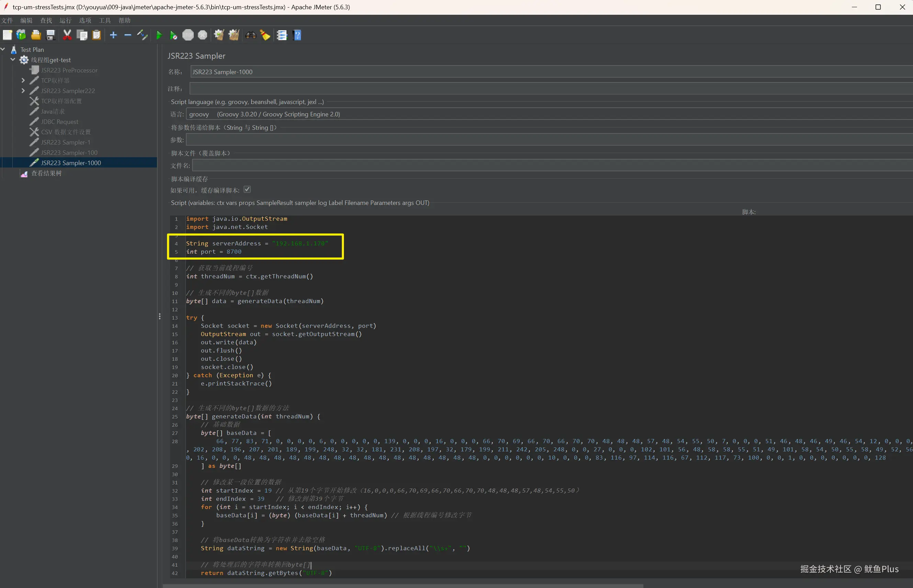Click the Cut scissors icon
The image size is (913, 588).
pos(67,35)
